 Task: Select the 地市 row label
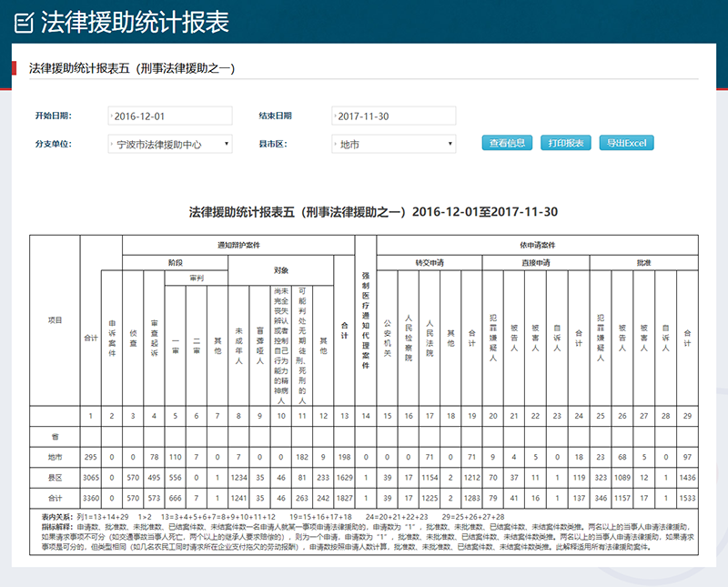coord(55,458)
